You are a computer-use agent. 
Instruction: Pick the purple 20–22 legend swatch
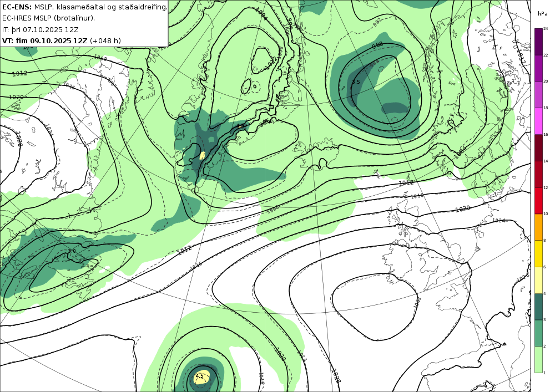pos(538,68)
